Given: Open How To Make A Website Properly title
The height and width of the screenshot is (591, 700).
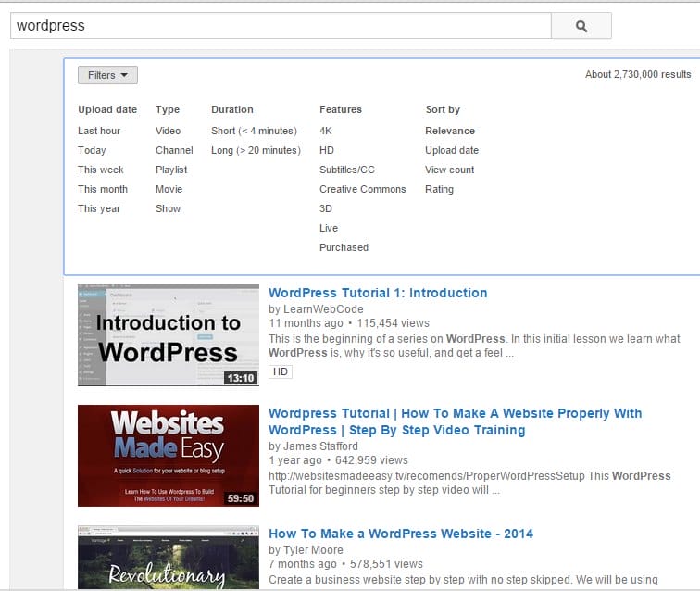Looking at the screenshot, I should pyautogui.click(x=455, y=421).
